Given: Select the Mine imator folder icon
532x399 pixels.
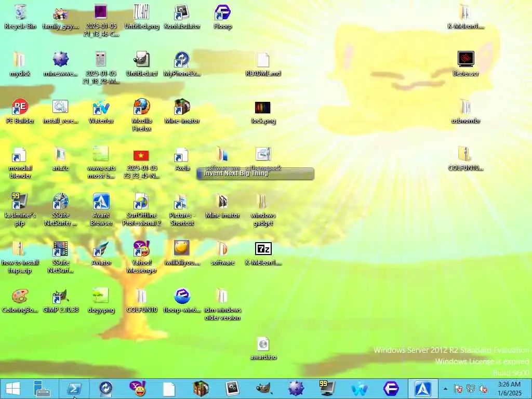Looking at the screenshot, I should (222, 206).
